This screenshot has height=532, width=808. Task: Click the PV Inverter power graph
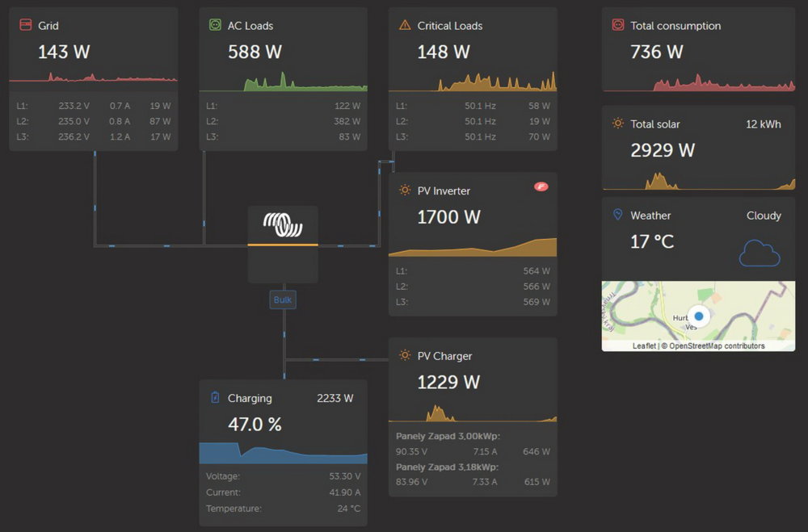(473, 246)
